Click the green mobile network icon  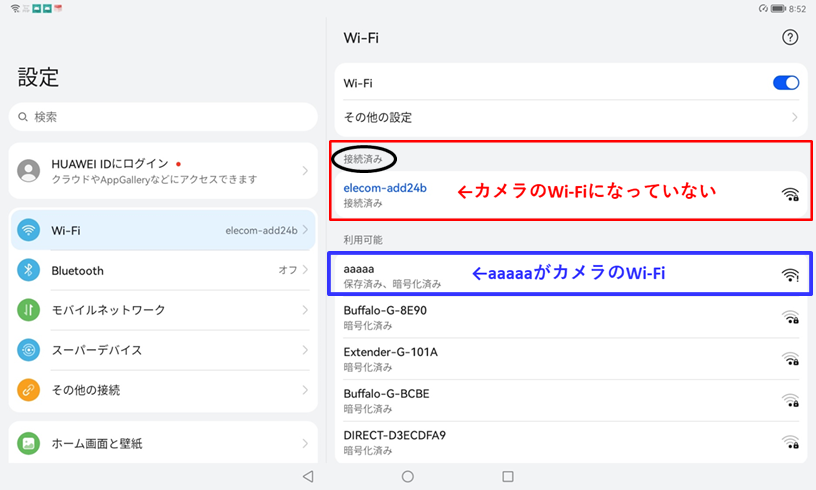[x=29, y=310]
